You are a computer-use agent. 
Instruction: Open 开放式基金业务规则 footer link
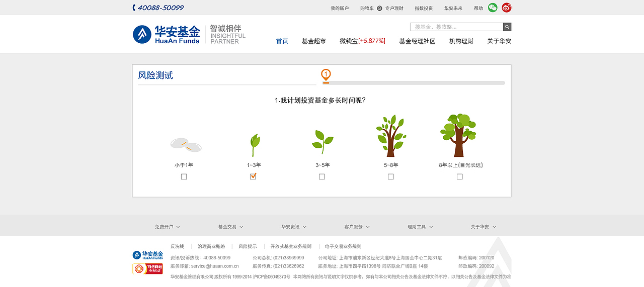coord(291,246)
